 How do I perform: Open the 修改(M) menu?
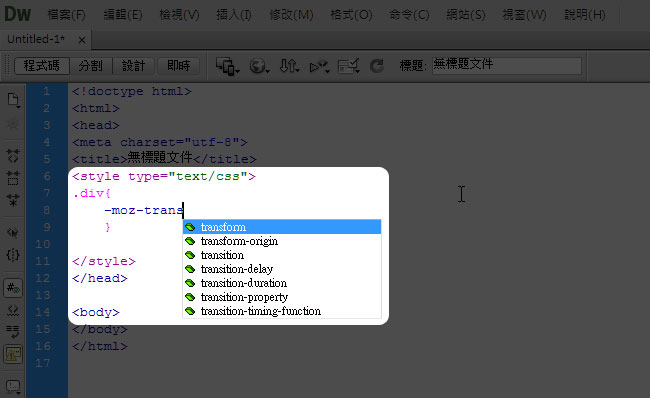291,15
